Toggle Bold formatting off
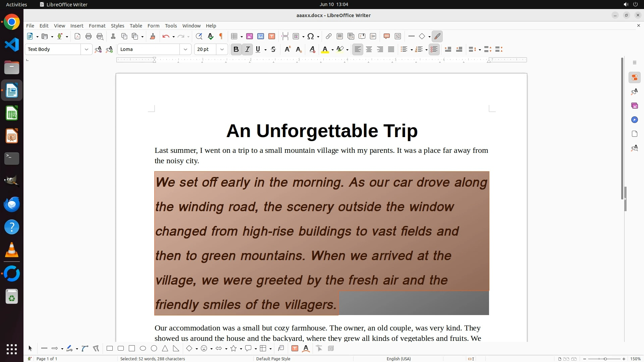Image resolution: width=644 pixels, height=362 pixels. tap(236, 49)
